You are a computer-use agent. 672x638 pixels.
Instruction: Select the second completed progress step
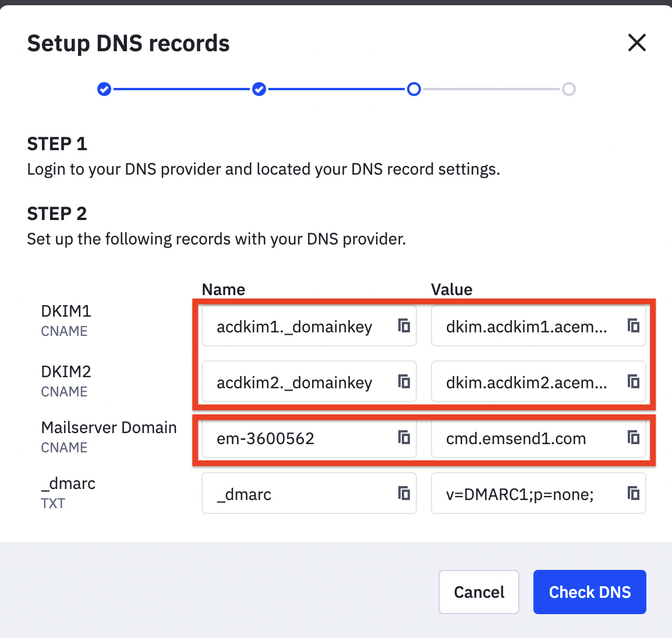tap(259, 89)
